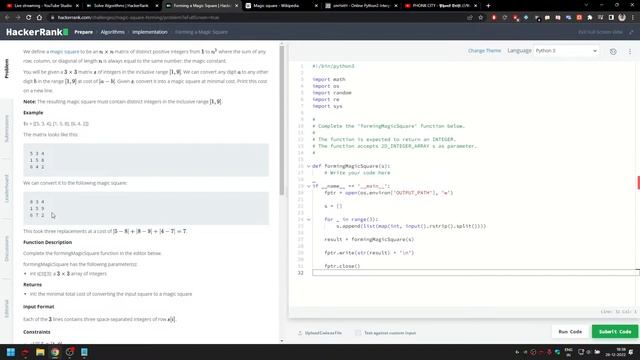Click Upload Code as File
This screenshot has width=640, height=360.
coord(323,333)
